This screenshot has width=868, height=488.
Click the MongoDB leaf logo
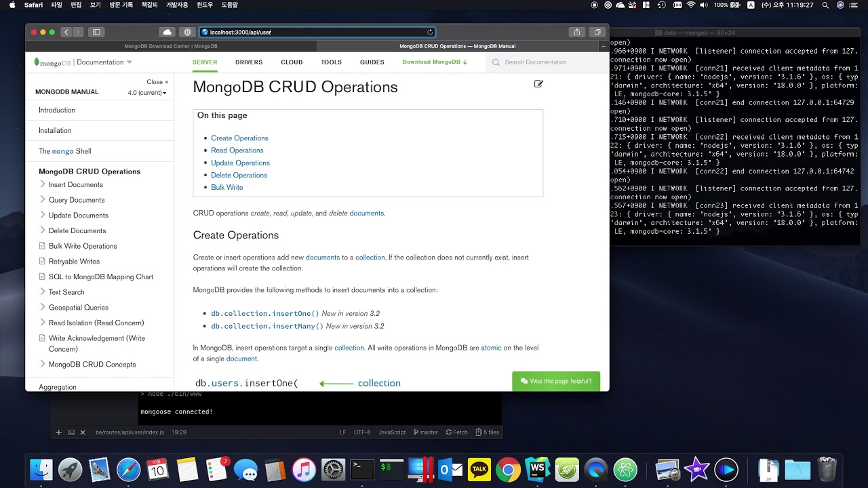pyautogui.click(x=37, y=62)
